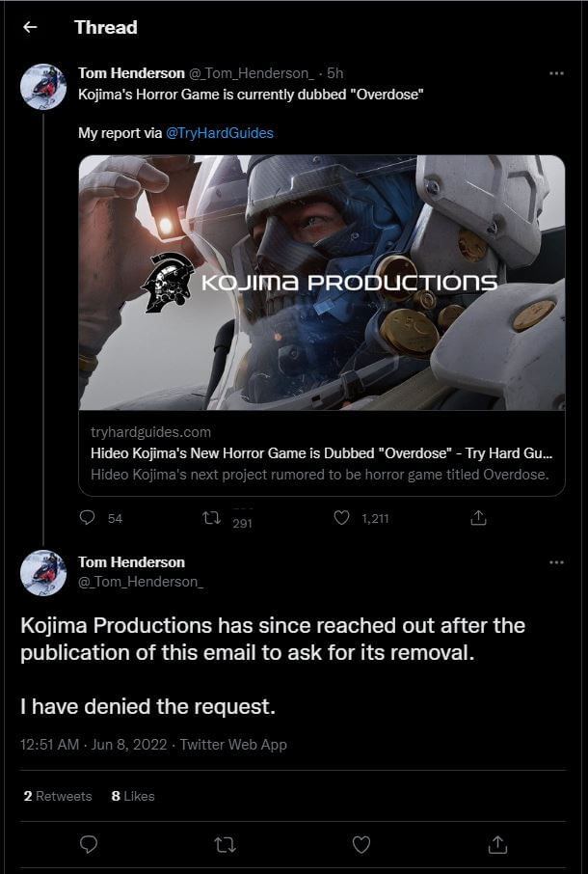Open the @TryHardGuides mention link
This screenshot has height=874, width=588.
pos(220,133)
